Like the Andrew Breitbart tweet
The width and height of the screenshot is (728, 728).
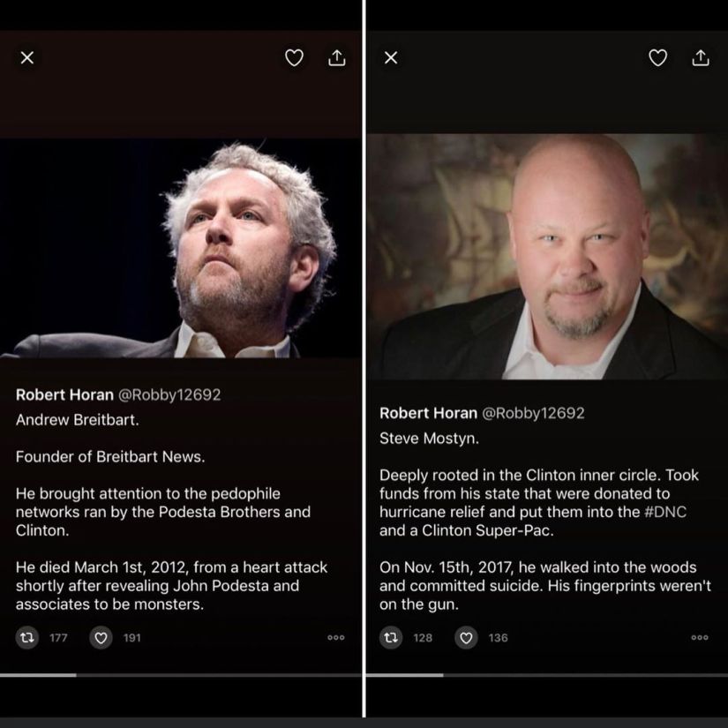coord(101,637)
